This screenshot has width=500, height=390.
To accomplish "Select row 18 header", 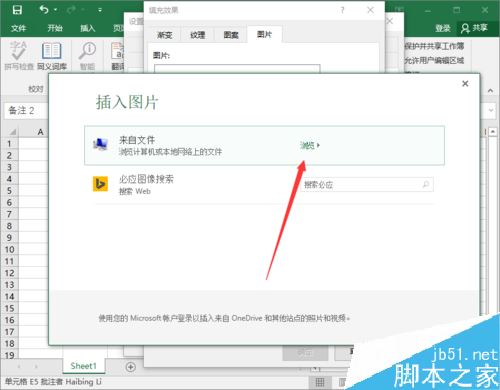I will (x=9, y=343).
